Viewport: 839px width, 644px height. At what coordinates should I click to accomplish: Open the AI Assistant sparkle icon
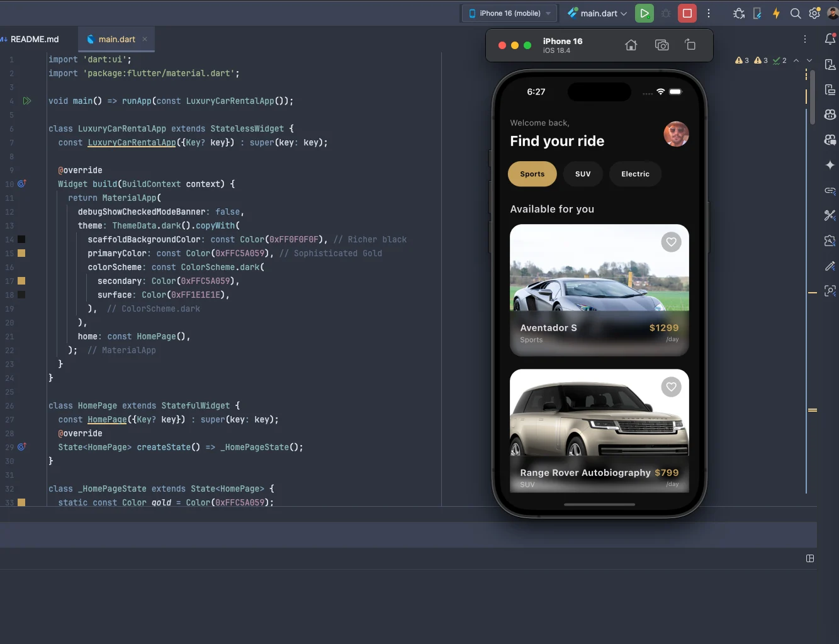tap(830, 165)
